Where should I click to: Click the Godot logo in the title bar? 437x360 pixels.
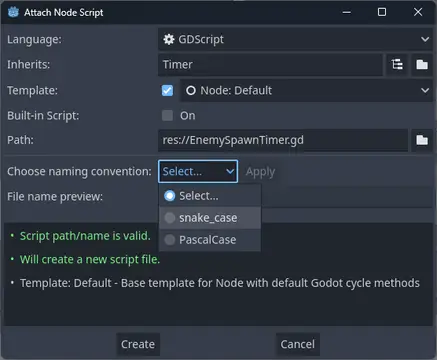pyautogui.click(x=13, y=12)
